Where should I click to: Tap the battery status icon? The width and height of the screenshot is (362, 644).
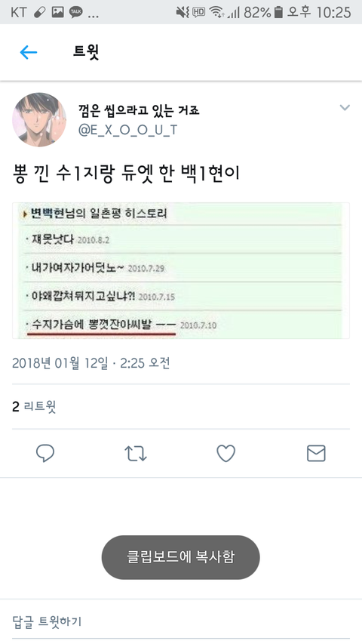[x=278, y=12]
